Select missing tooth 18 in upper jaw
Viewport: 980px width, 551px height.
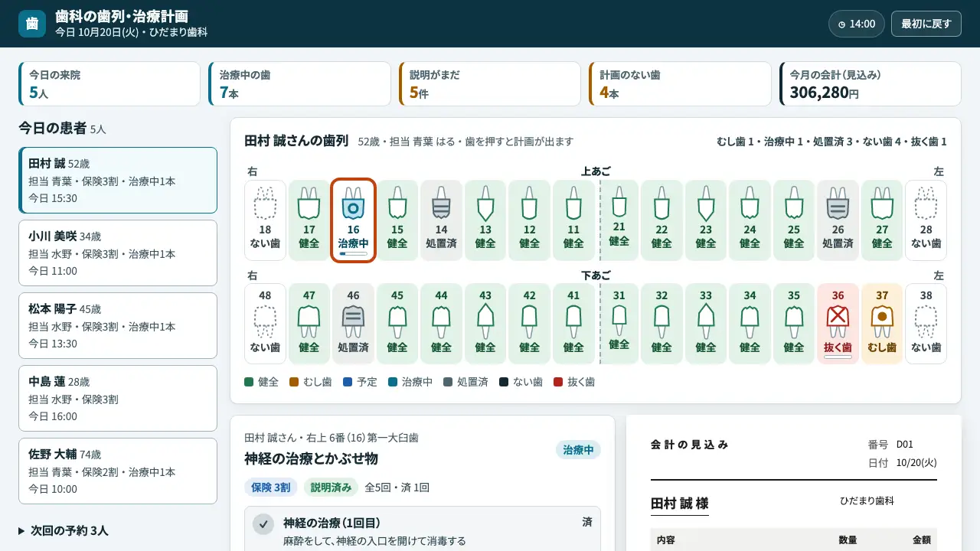[265, 220]
